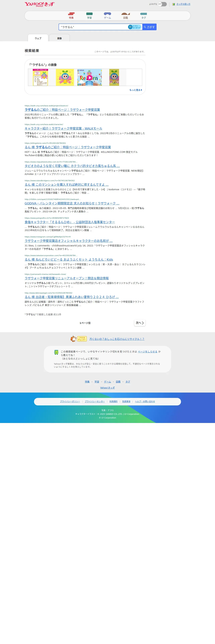
Task: Open the ソフトキーボード icon
Action: pos(135,27)
